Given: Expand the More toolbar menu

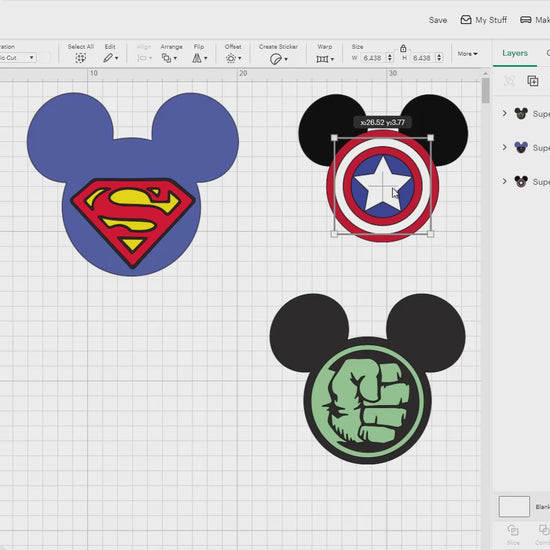Looking at the screenshot, I should tap(467, 54).
